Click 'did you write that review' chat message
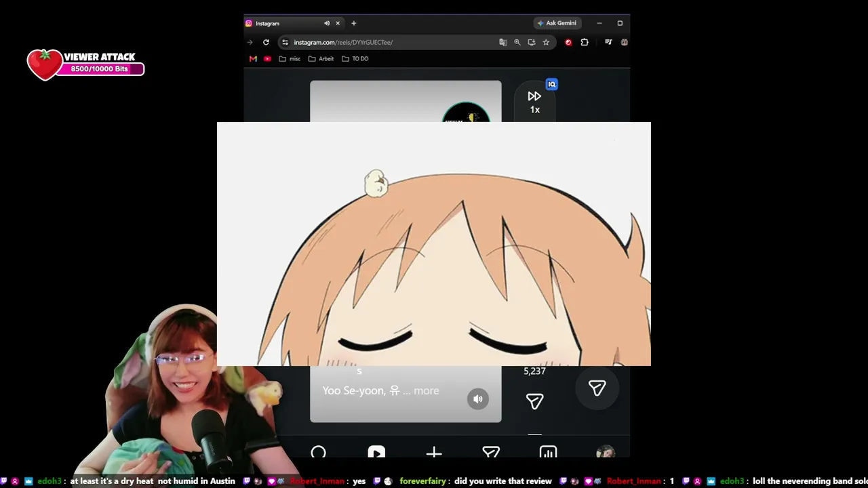Screen dimensions: 868x488 503,481
